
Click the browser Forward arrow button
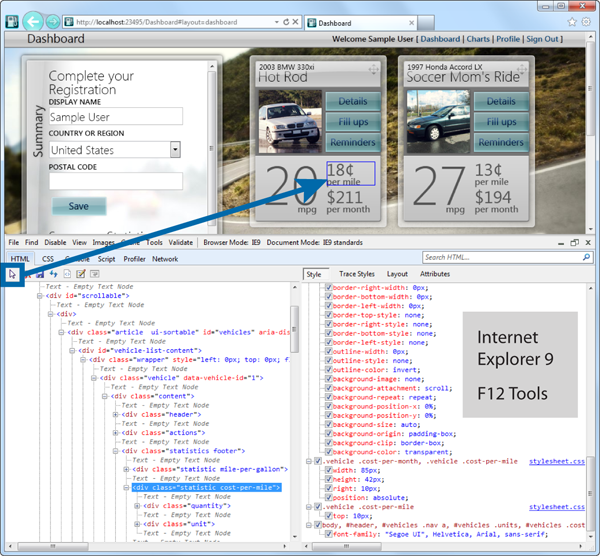[x=53, y=22]
